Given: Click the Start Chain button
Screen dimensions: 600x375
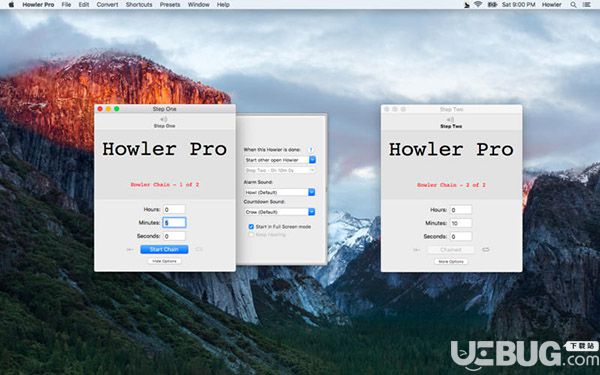Looking at the screenshot, I should tap(164, 249).
